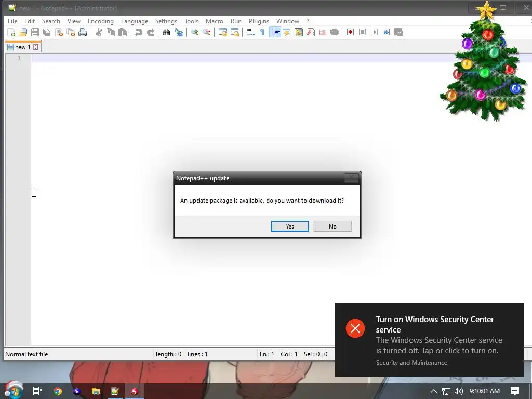Open the ? help menu
532x399 pixels.
click(x=308, y=21)
